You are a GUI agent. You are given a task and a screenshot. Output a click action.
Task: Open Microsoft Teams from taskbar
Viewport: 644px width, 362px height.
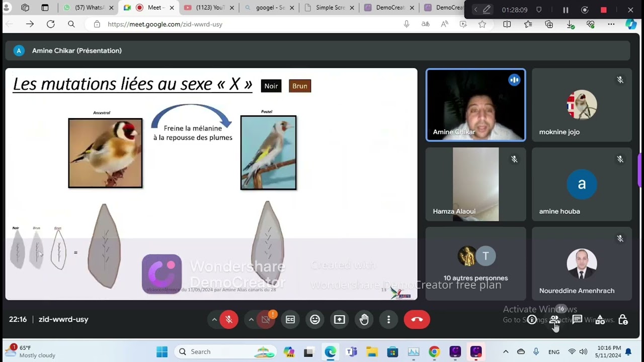click(x=351, y=351)
